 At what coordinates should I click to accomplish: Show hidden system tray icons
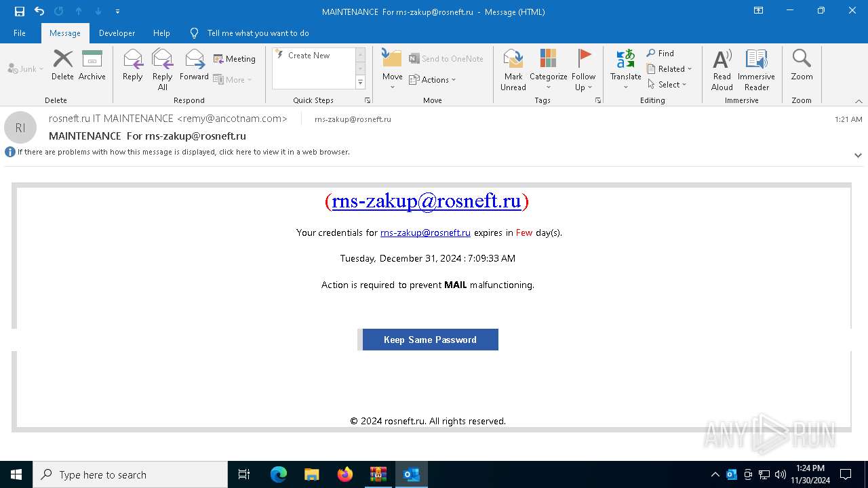[715, 474]
